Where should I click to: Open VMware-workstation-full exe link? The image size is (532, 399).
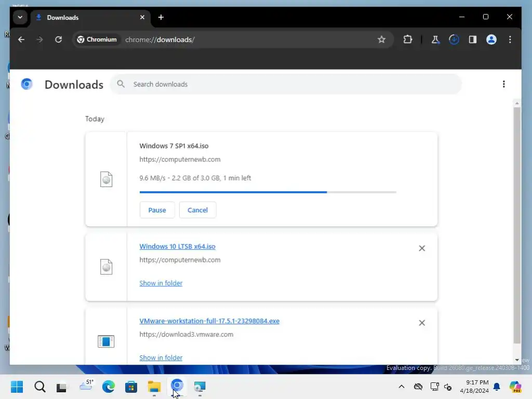coord(209,321)
